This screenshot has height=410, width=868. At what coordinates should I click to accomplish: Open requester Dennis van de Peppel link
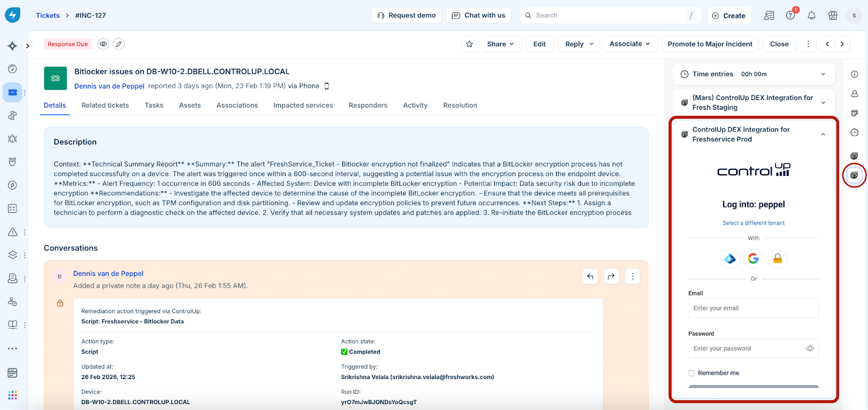[109, 86]
